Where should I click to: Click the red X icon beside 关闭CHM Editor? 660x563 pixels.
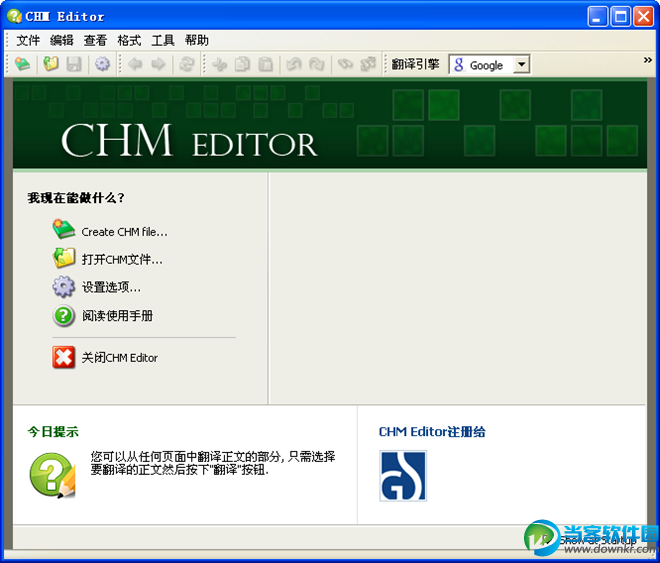click(x=64, y=357)
